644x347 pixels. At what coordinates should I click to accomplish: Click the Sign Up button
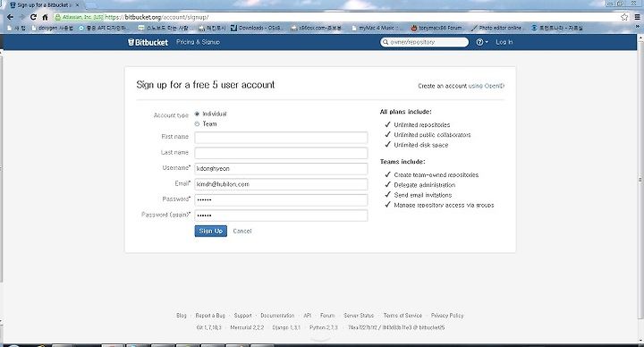click(211, 232)
